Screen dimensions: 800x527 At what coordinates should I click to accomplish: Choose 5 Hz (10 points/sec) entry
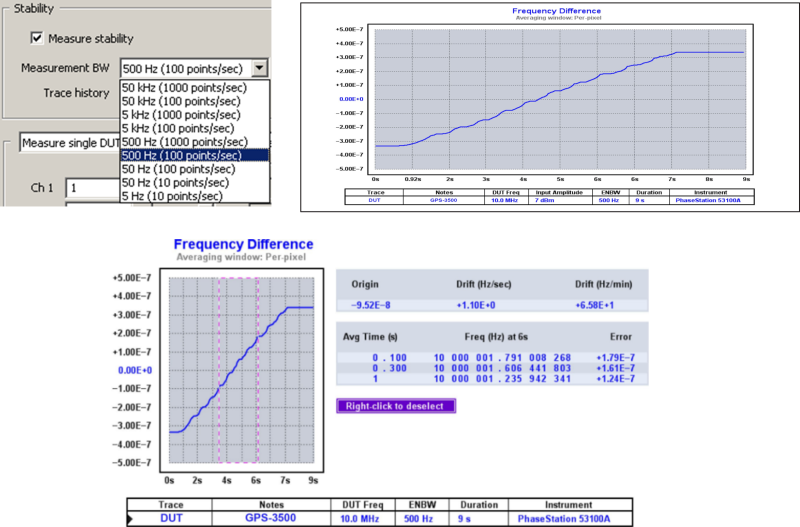tap(180, 196)
